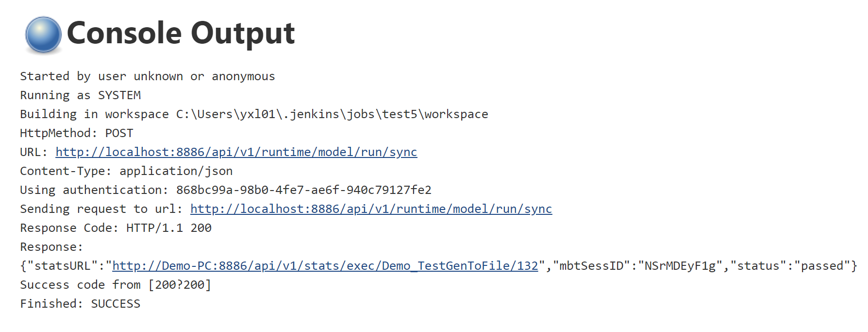
Task: Click the HttpMethod: POST line
Action: (x=76, y=133)
